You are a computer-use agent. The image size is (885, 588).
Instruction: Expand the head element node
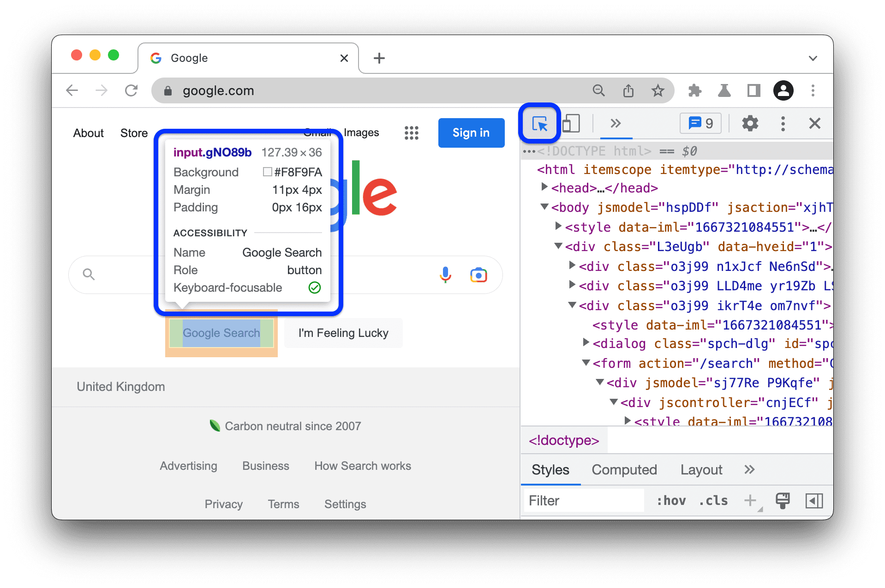[544, 187]
